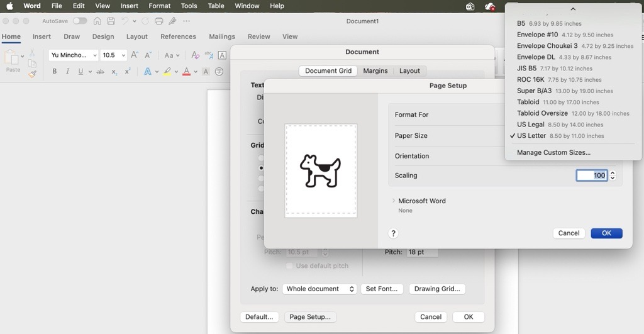Image resolution: width=644 pixels, height=334 pixels.
Task: Select the Format Painter brush icon
Action: [32, 74]
